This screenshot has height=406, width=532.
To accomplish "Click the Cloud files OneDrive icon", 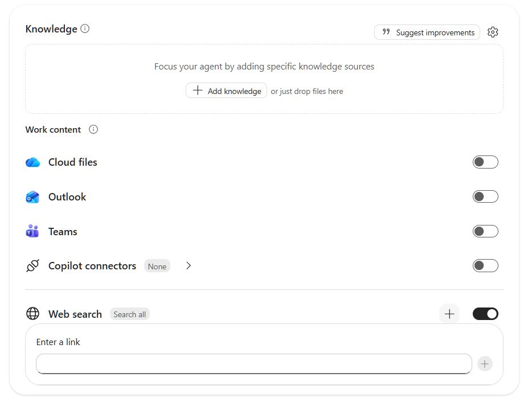I will [x=32, y=162].
